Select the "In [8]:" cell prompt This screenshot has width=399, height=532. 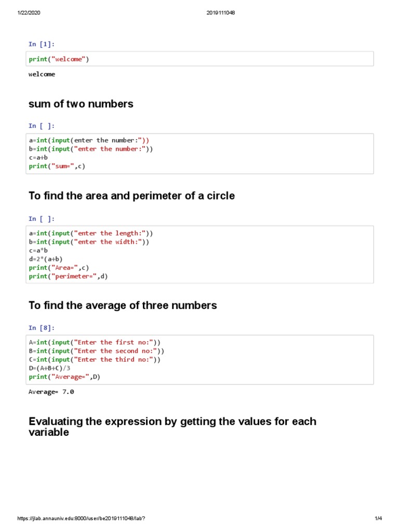click(x=42, y=328)
